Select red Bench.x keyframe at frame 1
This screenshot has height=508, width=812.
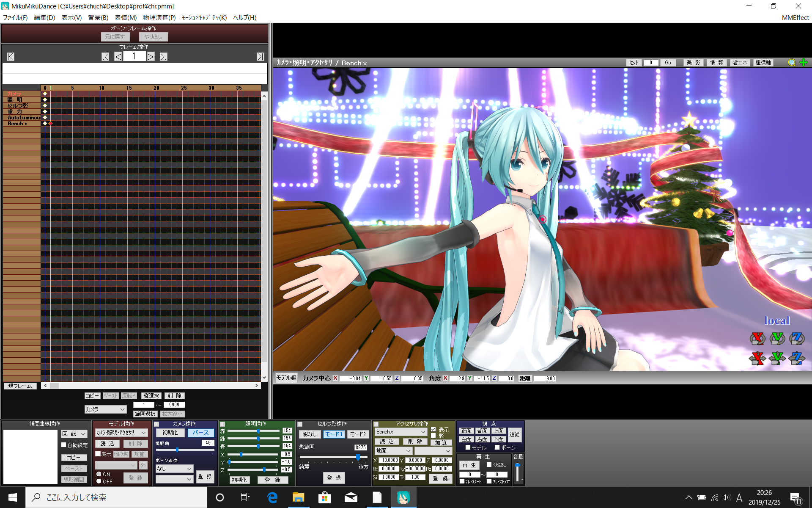click(51, 124)
